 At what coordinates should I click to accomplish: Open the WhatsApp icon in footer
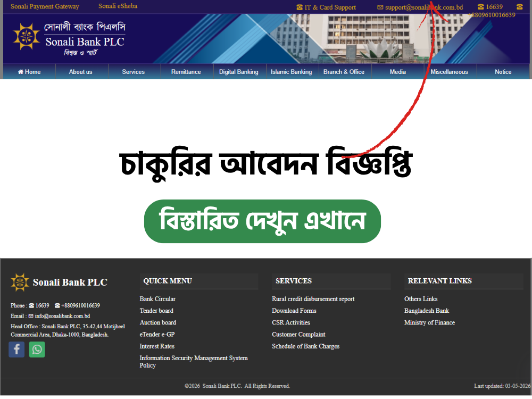[x=37, y=350]
